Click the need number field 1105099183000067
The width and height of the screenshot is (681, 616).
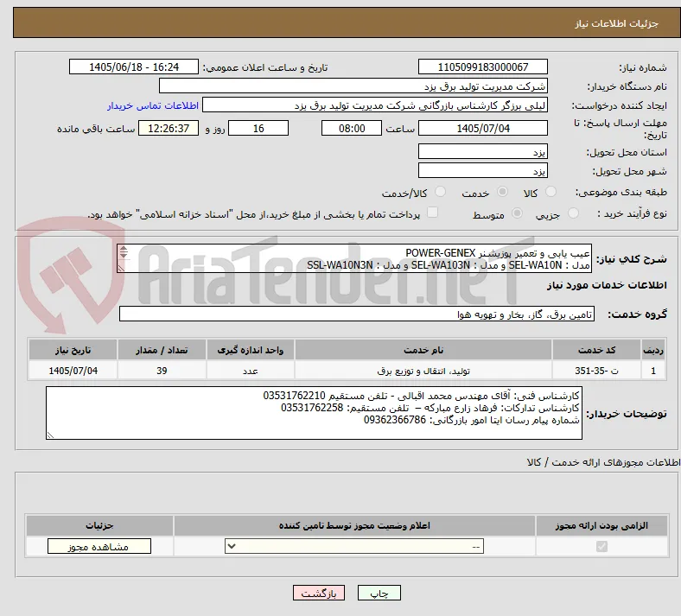coord(483,67)
